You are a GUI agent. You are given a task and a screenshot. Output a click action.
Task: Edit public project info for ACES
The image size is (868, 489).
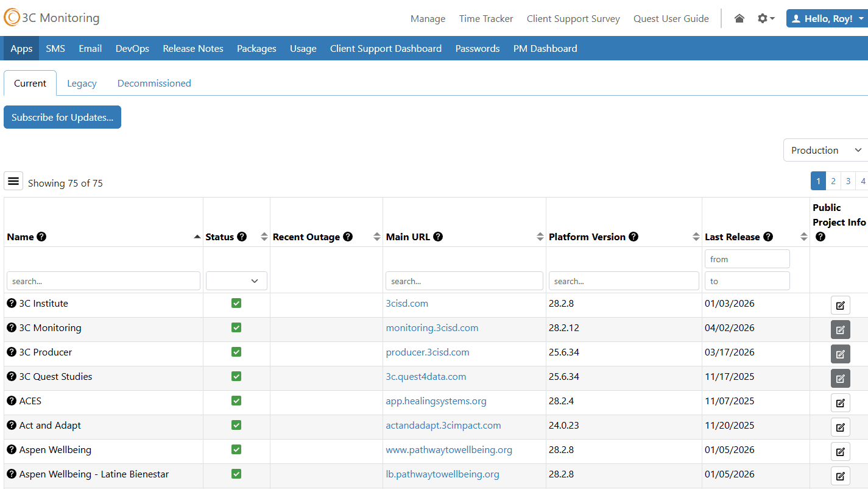841,403
